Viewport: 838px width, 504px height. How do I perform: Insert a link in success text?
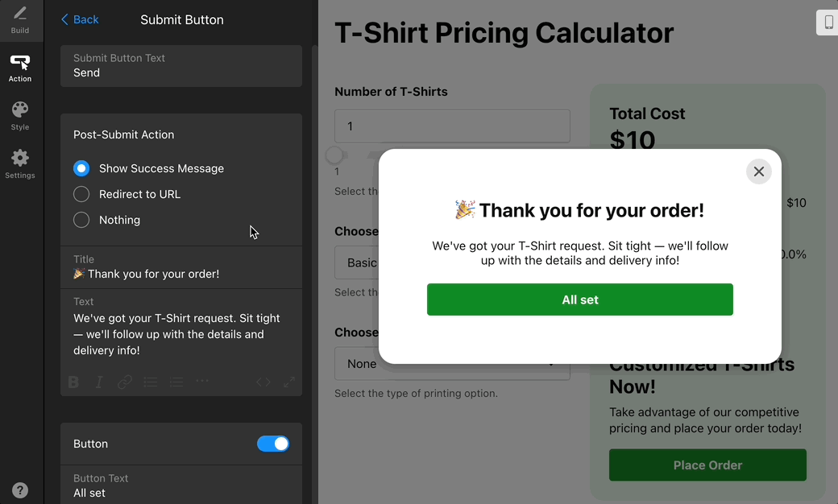(125, 382)
